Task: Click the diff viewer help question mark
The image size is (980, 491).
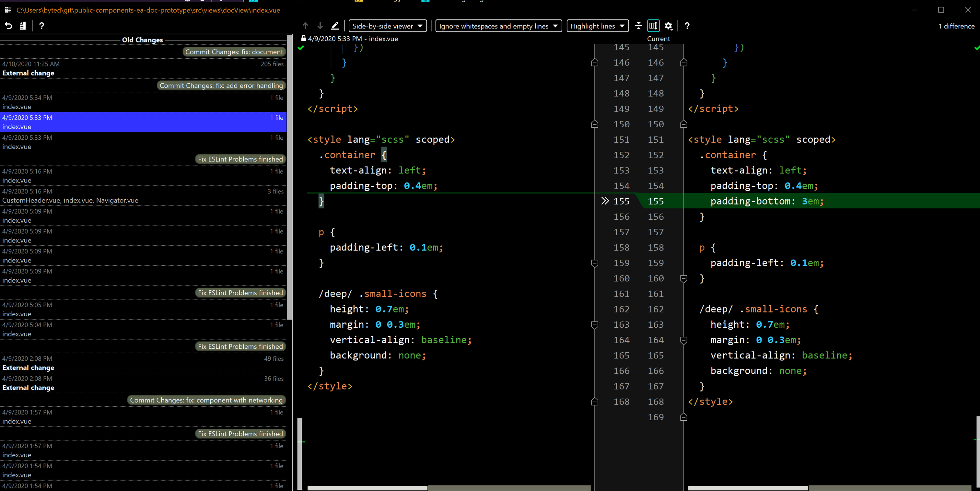Action: pos(687,26)
